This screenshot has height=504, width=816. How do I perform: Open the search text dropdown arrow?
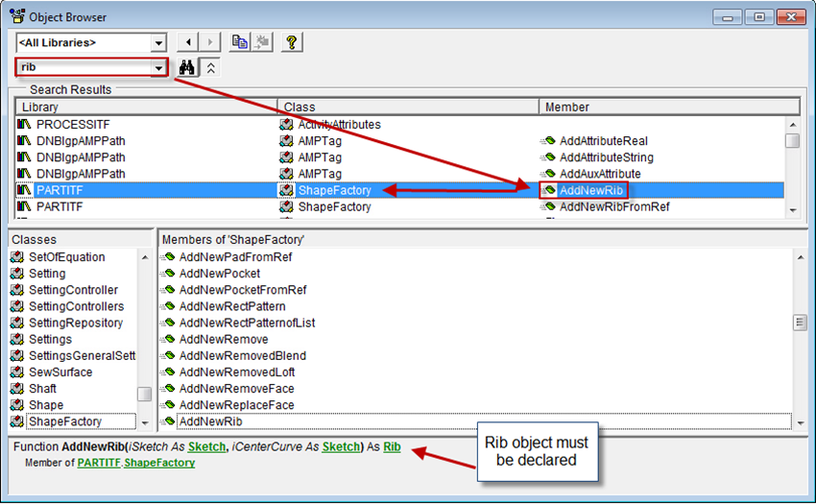coord(158,67)
